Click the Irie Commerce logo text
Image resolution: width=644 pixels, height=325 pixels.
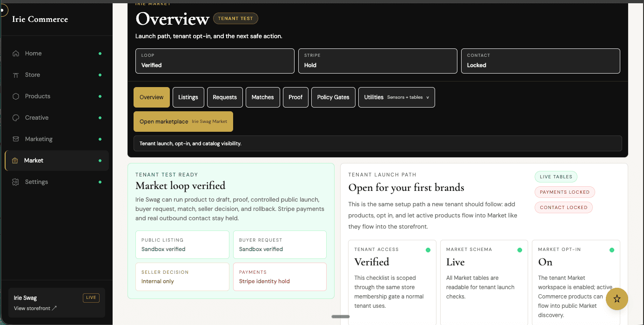click(x=40, y=19)
